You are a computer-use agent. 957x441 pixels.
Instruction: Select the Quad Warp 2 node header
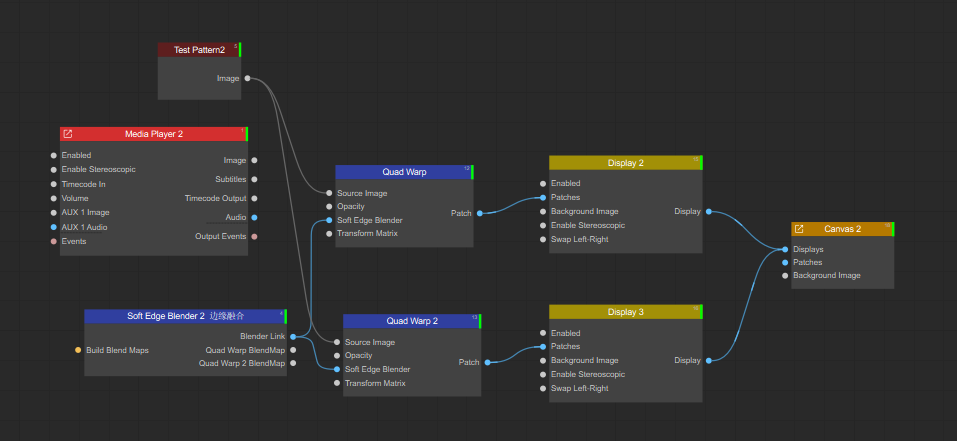[x=411, y=321]
